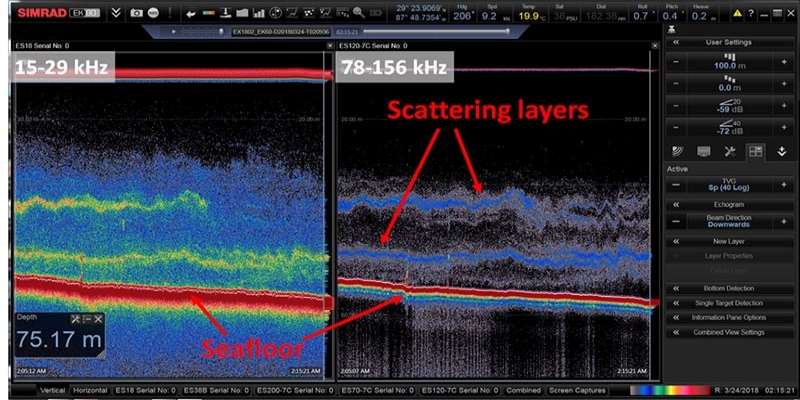The image size is (800, 400).
Task: Click the bottom hardness profile icon
Action: (242, 13)
